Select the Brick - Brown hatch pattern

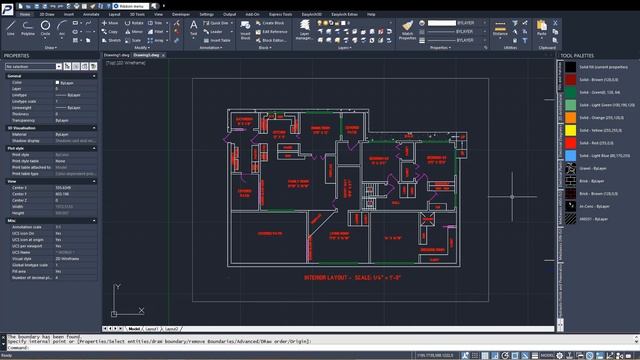[571, 193]
